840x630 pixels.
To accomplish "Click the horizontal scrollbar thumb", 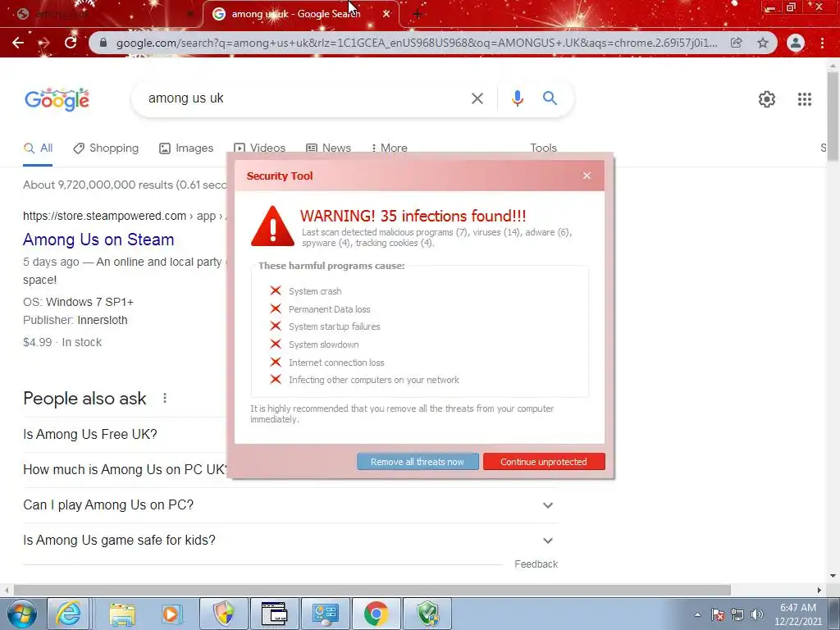I will coord(372,590).
